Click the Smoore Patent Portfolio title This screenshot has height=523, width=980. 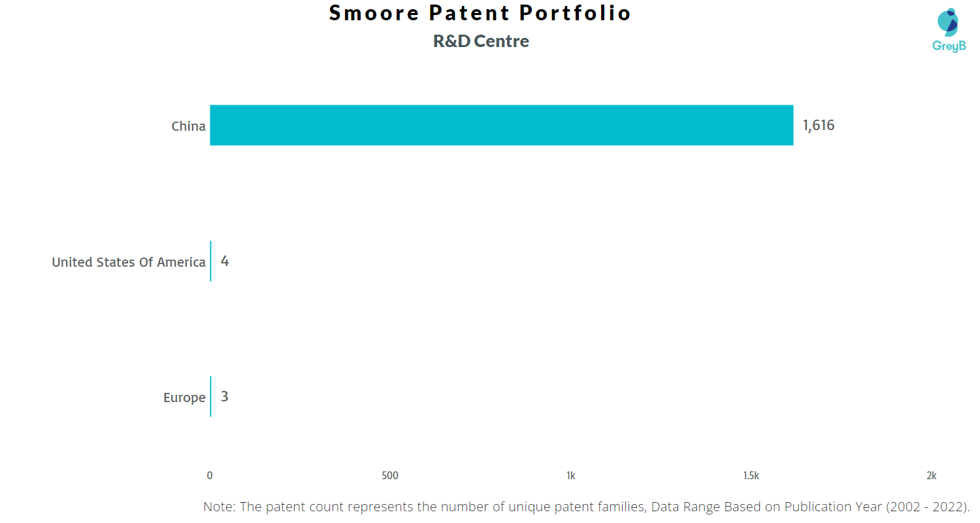(x=480, y=13)
